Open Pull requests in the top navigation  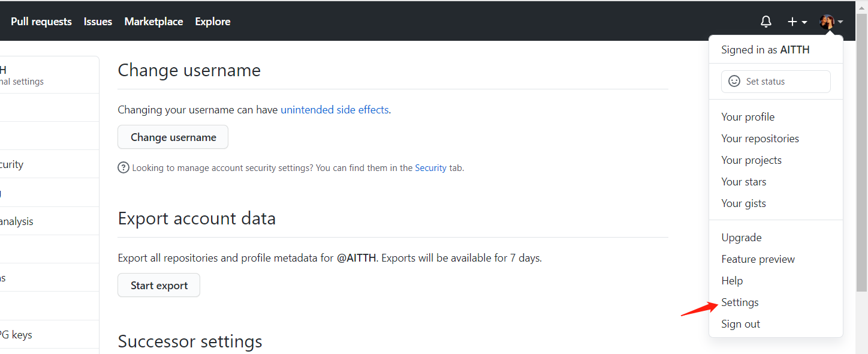(x=41, y=22)
